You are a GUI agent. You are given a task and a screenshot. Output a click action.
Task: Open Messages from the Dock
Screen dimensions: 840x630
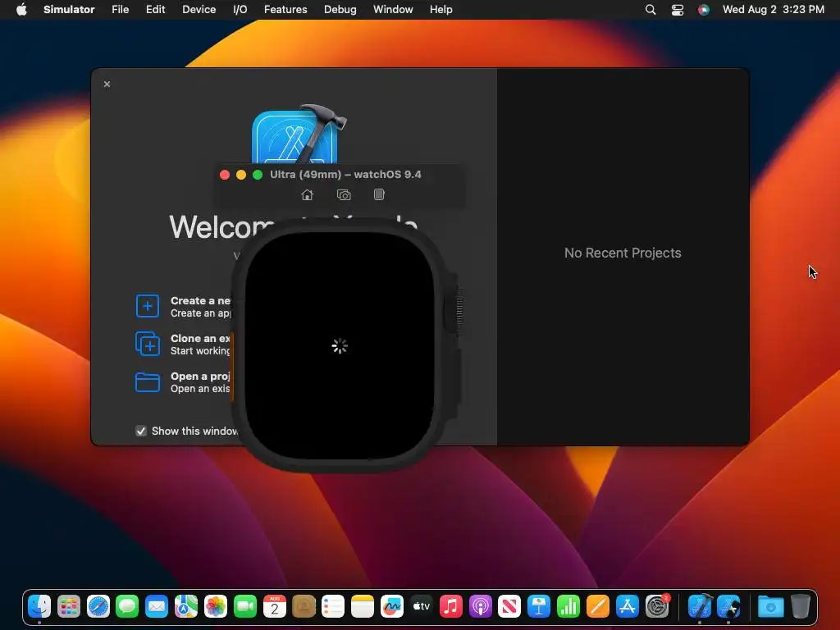127,606
